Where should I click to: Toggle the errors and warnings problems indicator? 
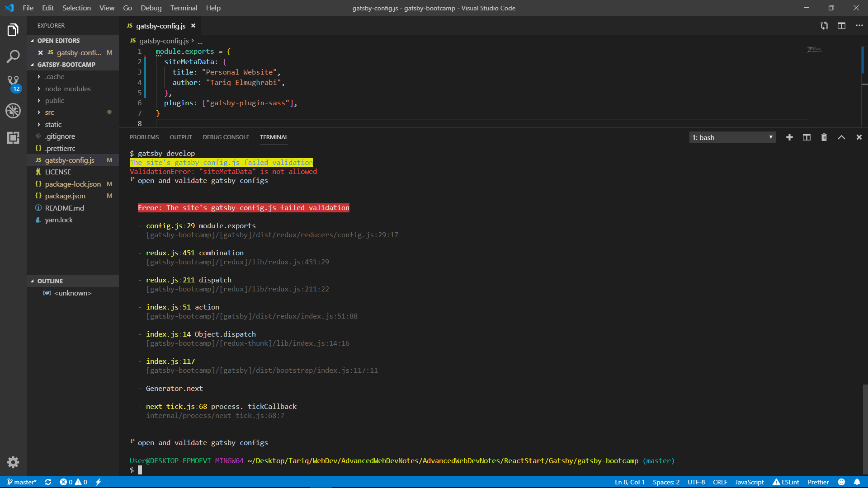coord(74,482)
